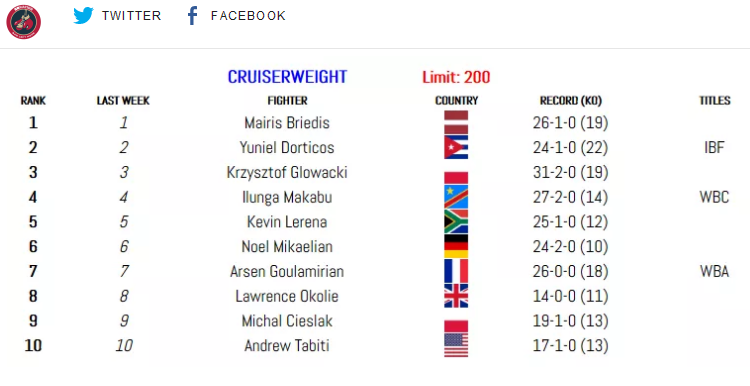Click the Twitter bird icon
Viewport: 750px width, 386px height.
[83, 16]
